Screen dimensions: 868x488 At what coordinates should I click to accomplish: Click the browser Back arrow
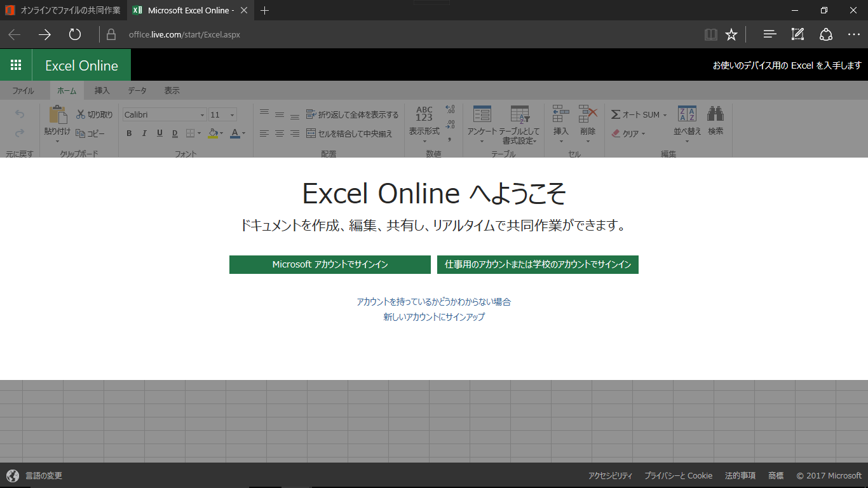[x=14, y=34]
